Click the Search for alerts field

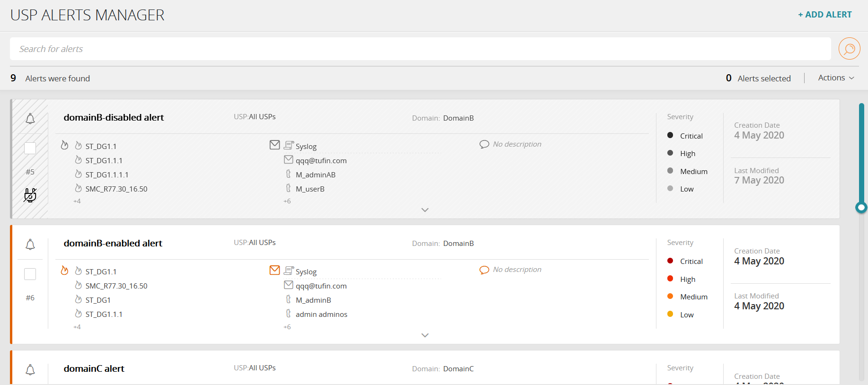coord(420,49)
